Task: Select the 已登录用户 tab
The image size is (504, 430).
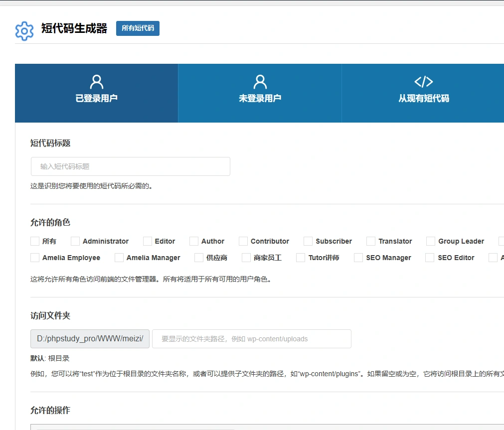Action: click(x=96, y=93)
